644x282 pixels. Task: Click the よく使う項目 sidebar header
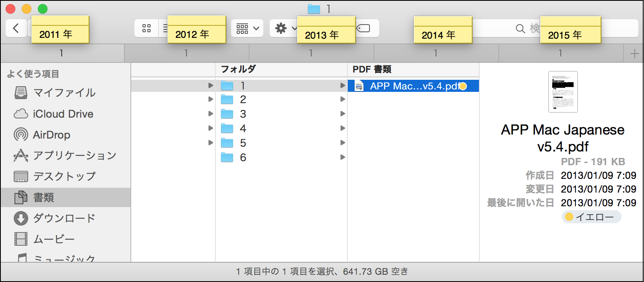click(x=33, y=74)
